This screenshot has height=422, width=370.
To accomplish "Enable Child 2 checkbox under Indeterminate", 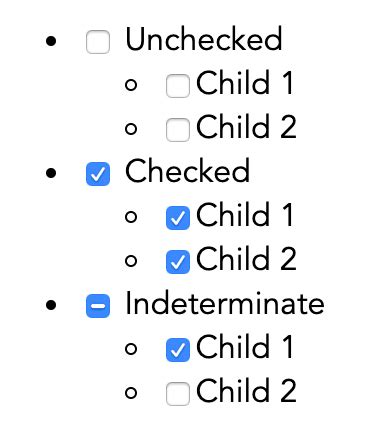I will click(x=178, y=394).
